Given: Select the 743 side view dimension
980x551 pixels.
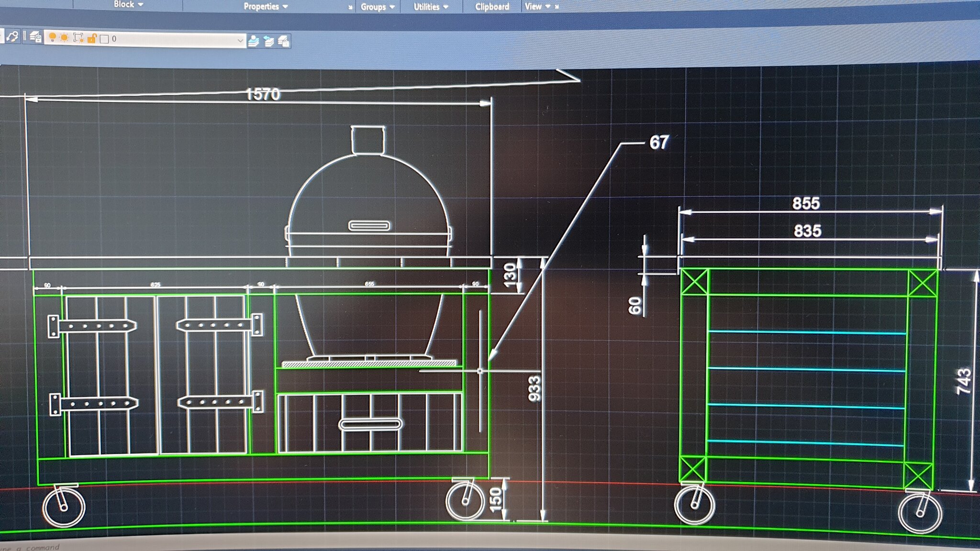Looking at the screenshot, I should click(x=964, y=381).
